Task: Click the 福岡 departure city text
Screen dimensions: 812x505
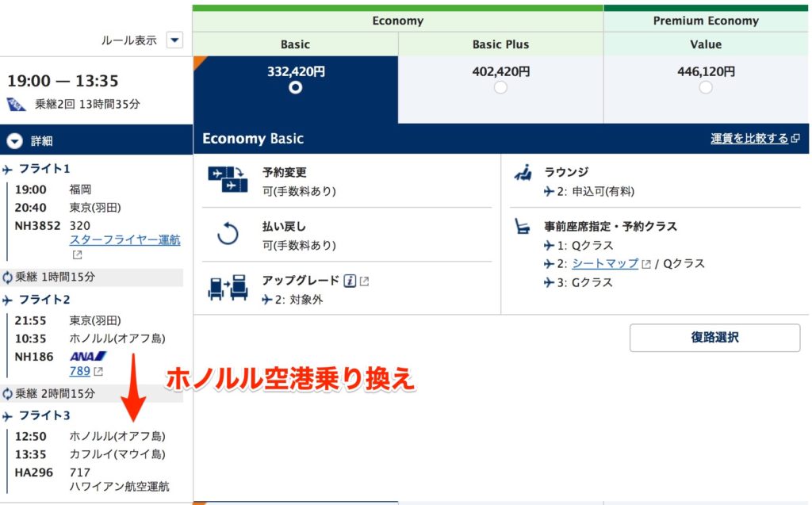Action: pos(80,189)
